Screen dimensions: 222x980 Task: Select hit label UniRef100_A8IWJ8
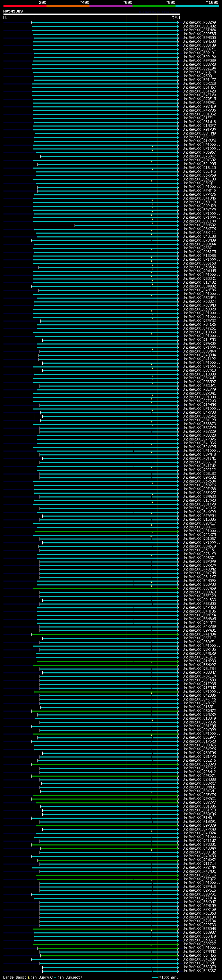tap(199, 122)
